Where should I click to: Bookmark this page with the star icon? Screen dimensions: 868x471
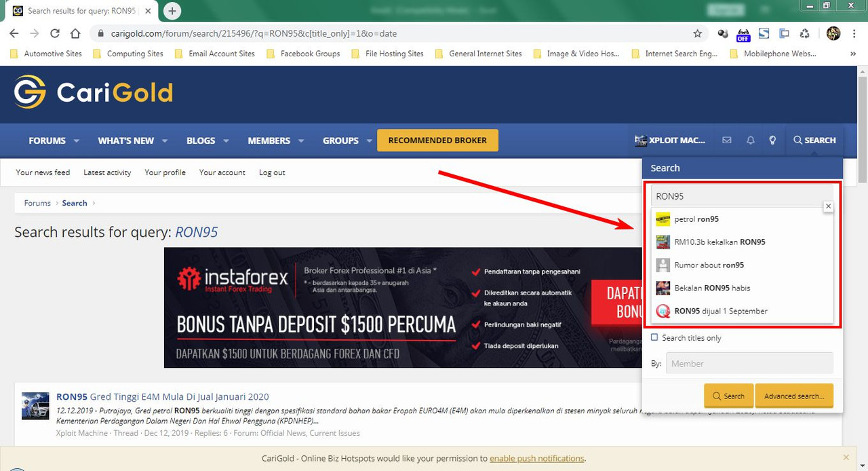pos(698,33)
